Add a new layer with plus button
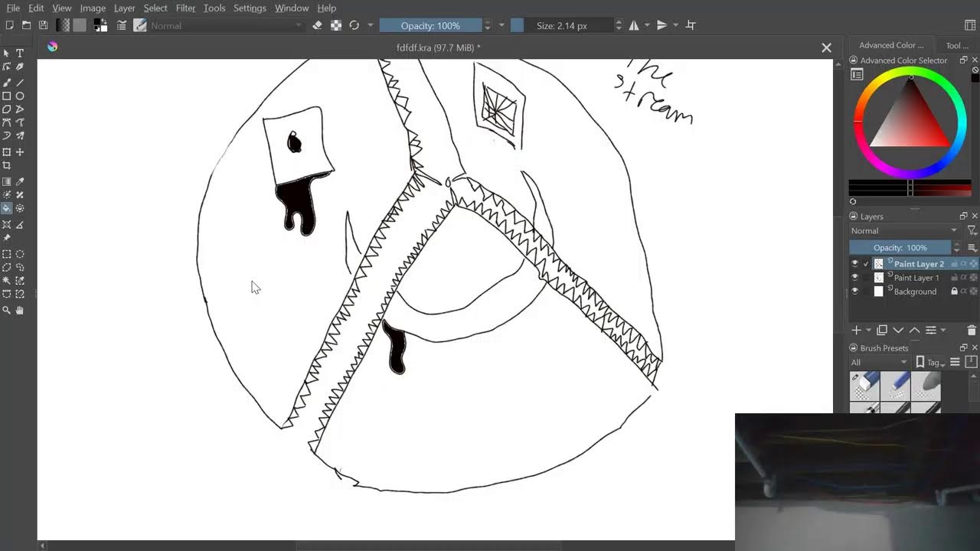The width and height of the screenshot is (980, 551). tap(856, 330)
